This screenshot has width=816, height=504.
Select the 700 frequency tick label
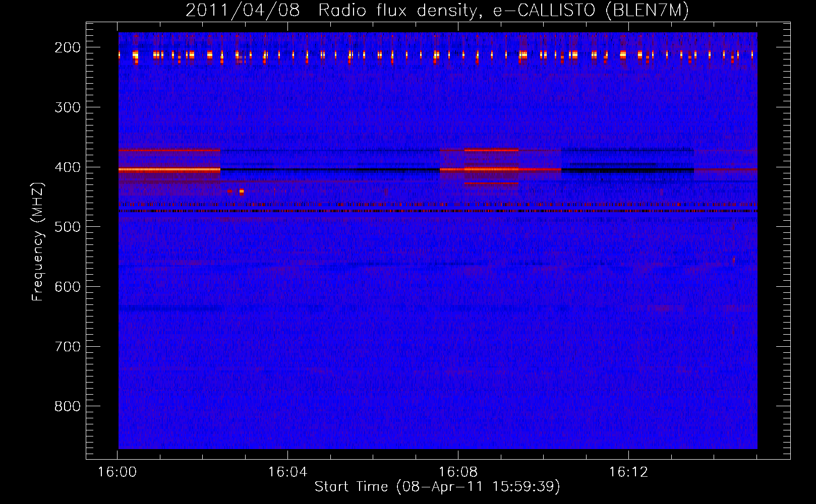click(67, 347)
